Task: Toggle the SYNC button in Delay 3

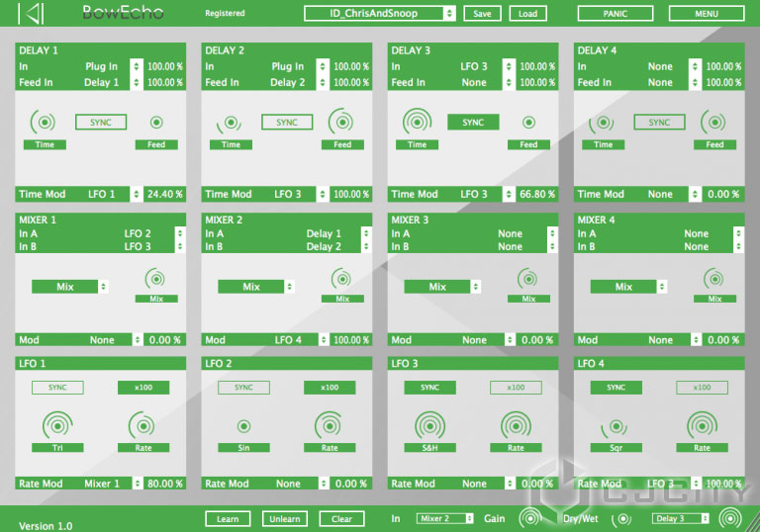Action: click(x=473, y=123)
